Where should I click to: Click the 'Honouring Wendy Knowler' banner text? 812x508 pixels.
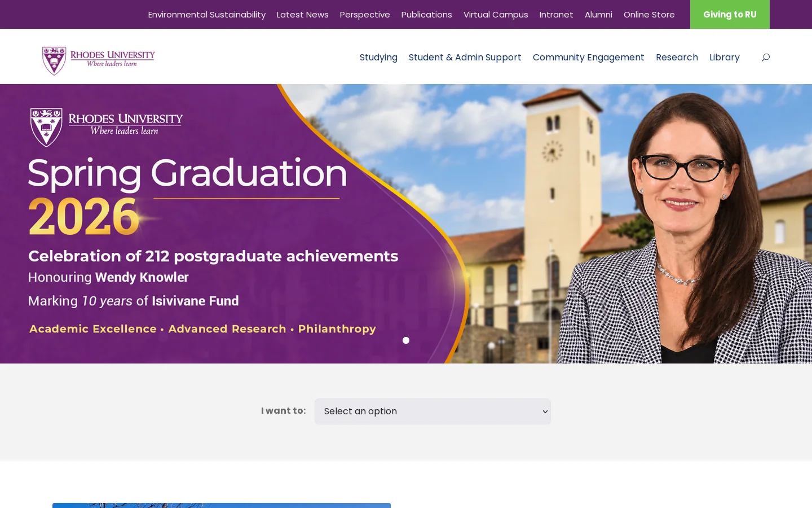[108, 277]
